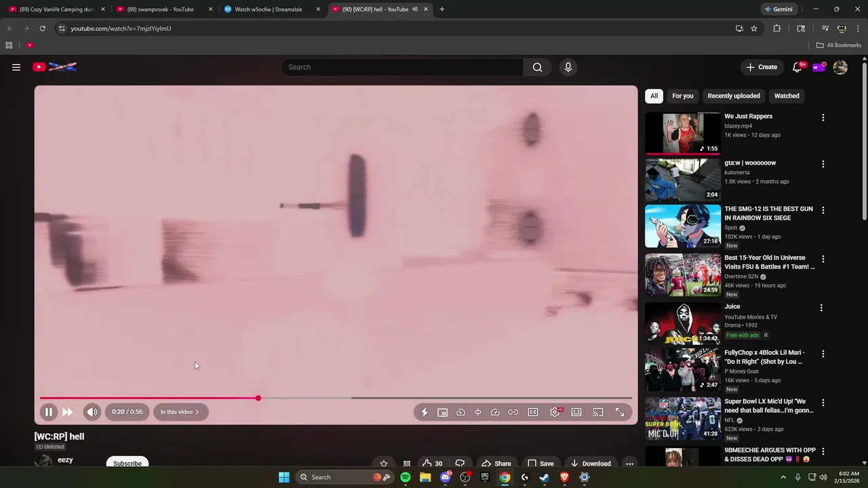Viewport: 868px width, 488px height.
Task: Open options for We Just Rappers
Action: click(823, 117)
